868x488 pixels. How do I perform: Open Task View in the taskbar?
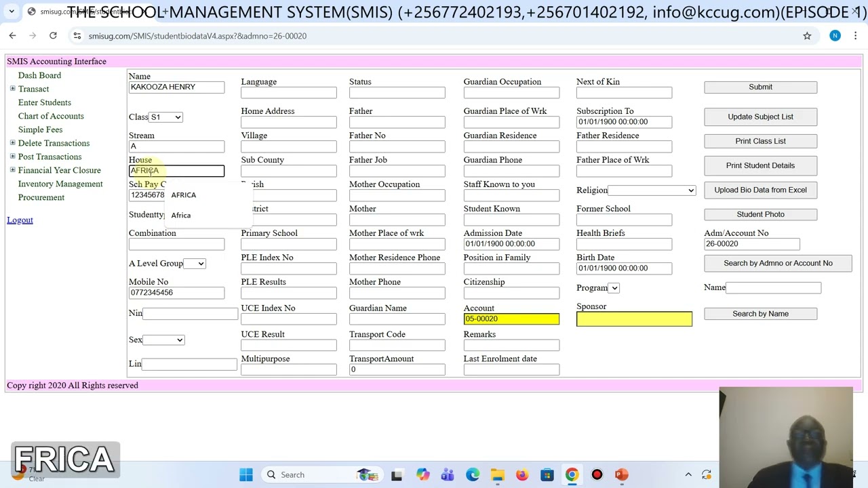click(397, 474)
